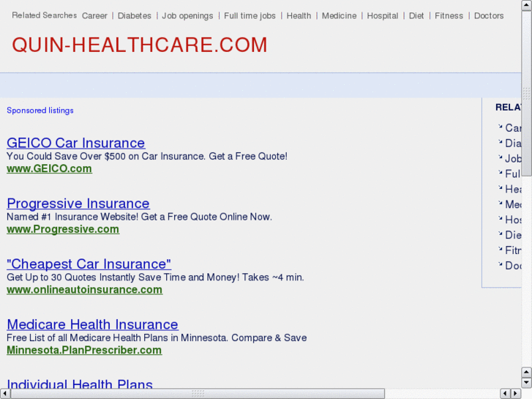Open the GEICO Car Insurance ad
This screenshot has height=399, width=532.
(x=76, y=143)
